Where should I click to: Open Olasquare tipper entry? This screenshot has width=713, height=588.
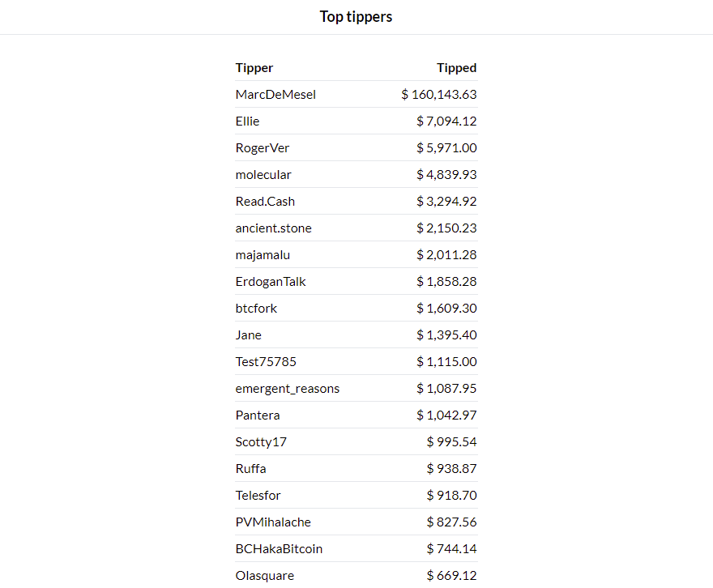tap(265, 576)
